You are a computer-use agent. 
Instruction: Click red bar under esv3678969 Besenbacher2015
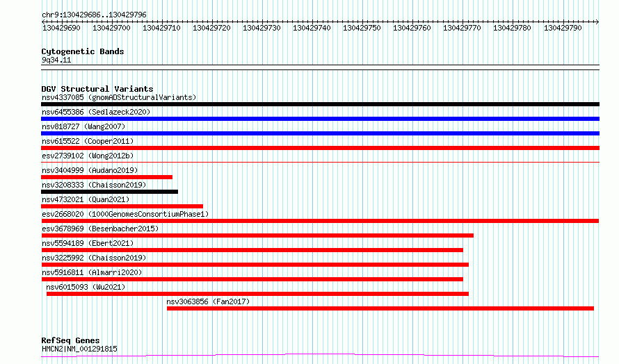[257, 235]
